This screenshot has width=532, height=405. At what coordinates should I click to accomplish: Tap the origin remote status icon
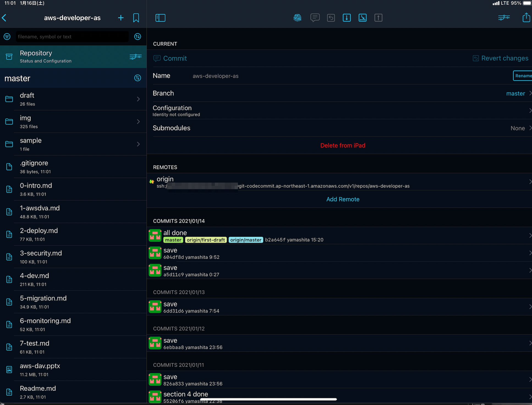coord(152,182)
